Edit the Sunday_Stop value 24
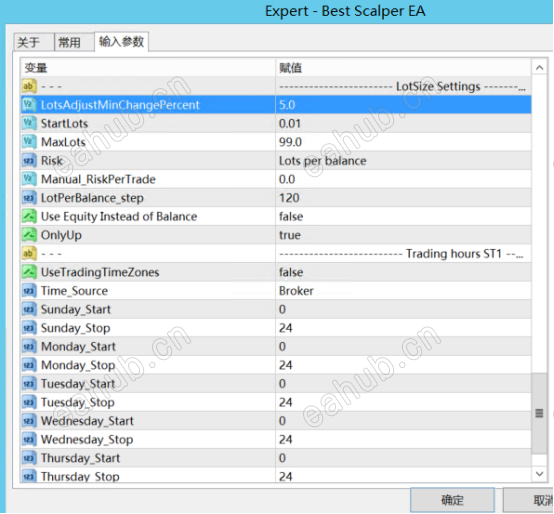 (403, 328)
